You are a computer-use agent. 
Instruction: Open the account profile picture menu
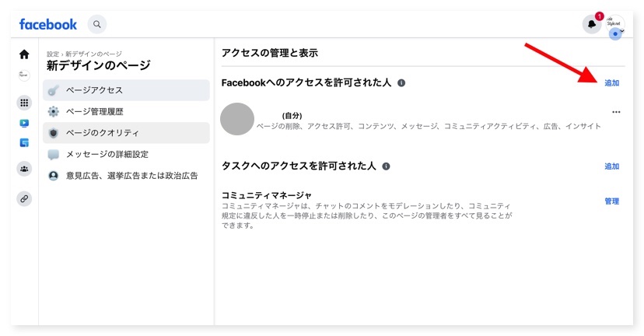click(x=615, y=24)
